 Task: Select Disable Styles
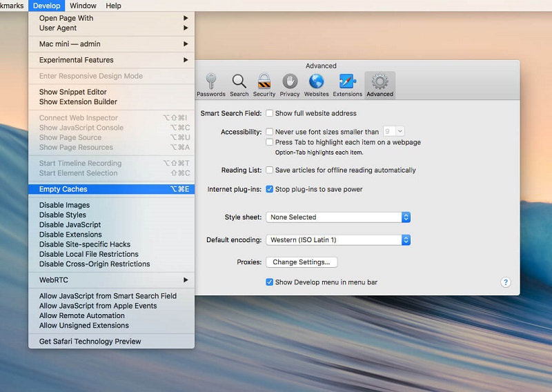111,215
